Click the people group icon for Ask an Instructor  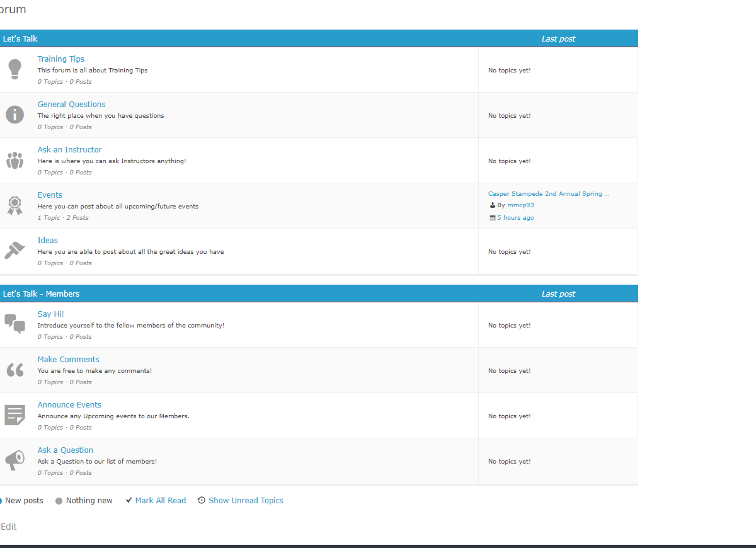coord(14,160)
